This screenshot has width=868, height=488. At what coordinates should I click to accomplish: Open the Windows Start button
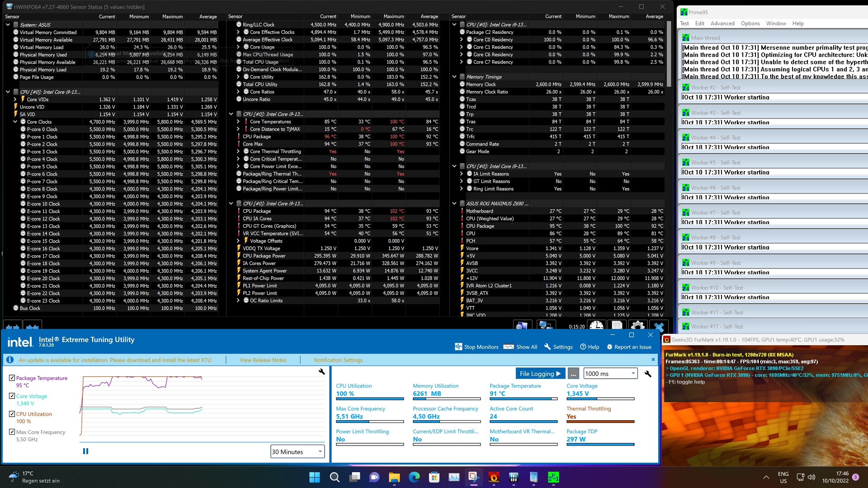315,477
